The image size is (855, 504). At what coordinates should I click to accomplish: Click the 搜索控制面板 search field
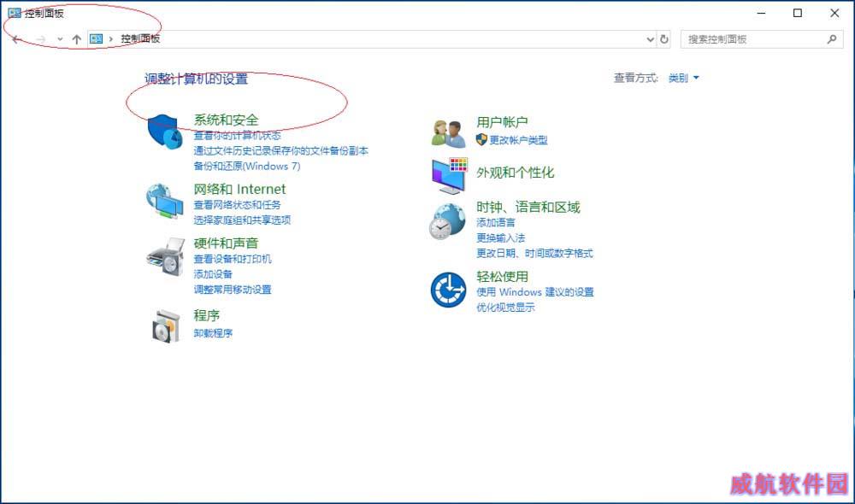[762, 39]
